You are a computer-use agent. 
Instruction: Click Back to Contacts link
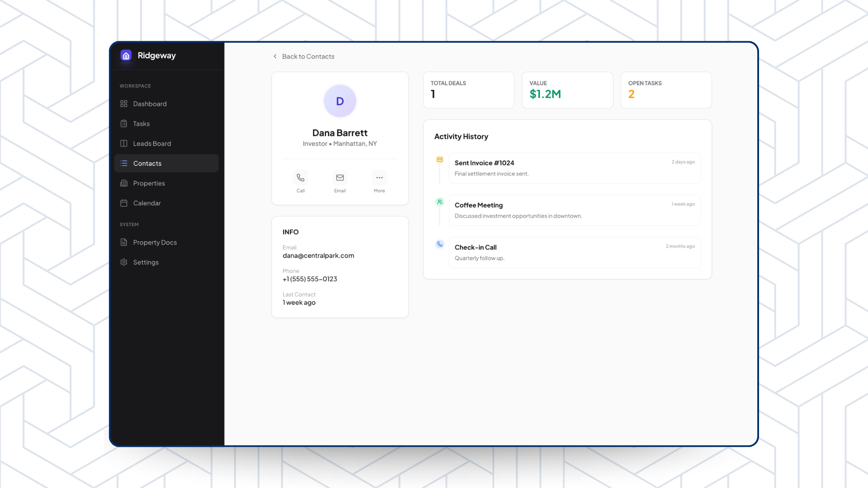tap(308, 56)
